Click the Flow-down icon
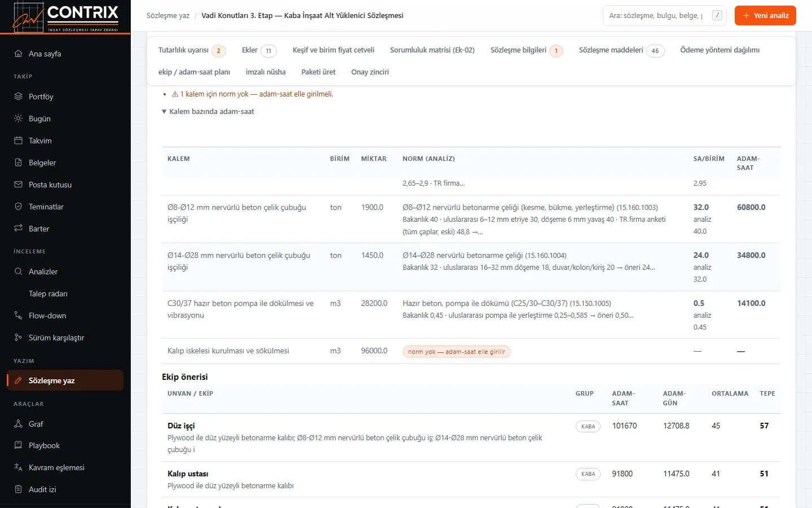812x508 pixels. point(18,316)
